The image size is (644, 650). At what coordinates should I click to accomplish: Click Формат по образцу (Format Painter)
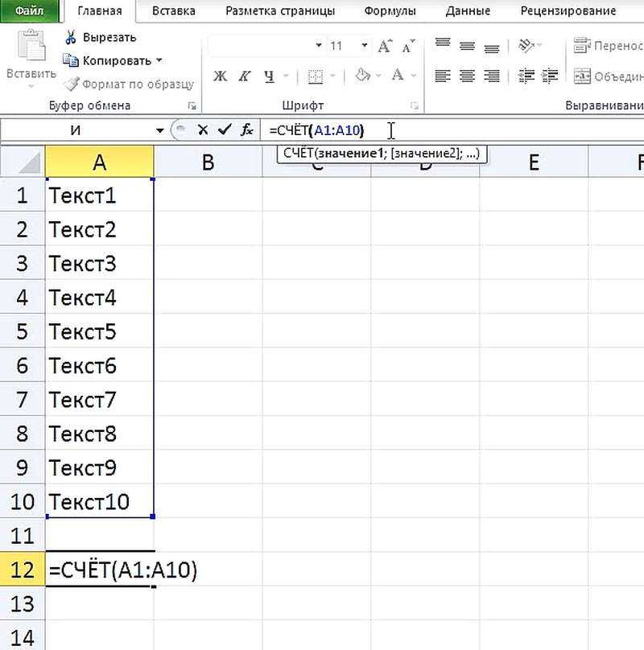click(128, 84)
